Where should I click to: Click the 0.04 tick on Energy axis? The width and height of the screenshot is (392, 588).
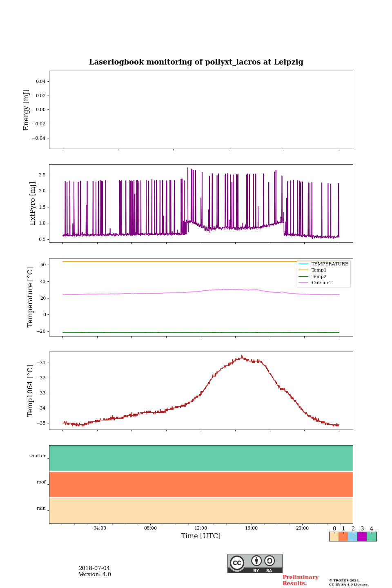click(41, 81)
